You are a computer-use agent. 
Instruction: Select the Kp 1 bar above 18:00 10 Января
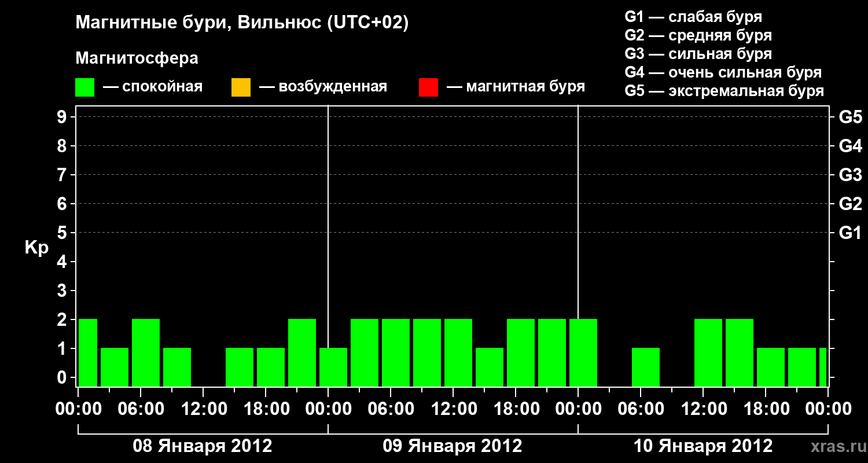click(771, 367)
